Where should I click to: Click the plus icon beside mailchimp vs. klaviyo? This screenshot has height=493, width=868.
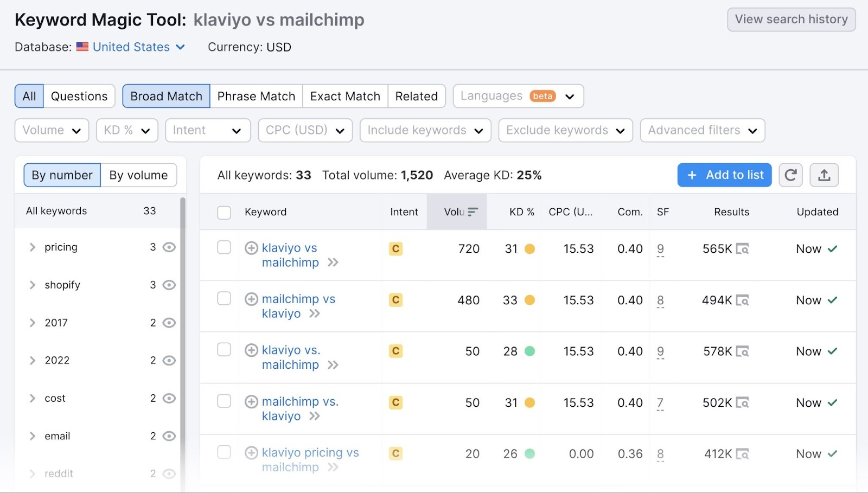tap(251, 401)
